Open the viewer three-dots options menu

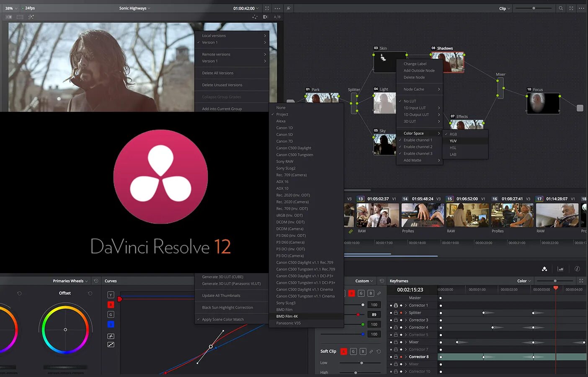[x=277, y=8]
